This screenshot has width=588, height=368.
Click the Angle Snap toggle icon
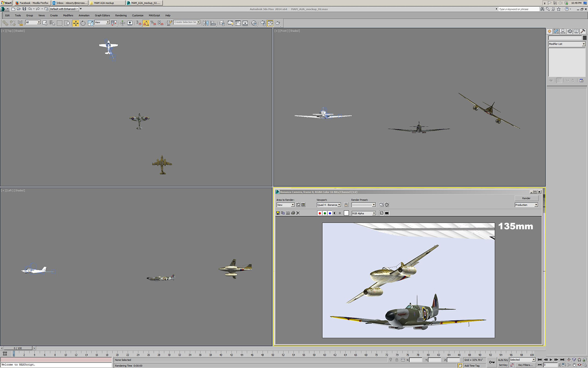(x=146, y=23)
